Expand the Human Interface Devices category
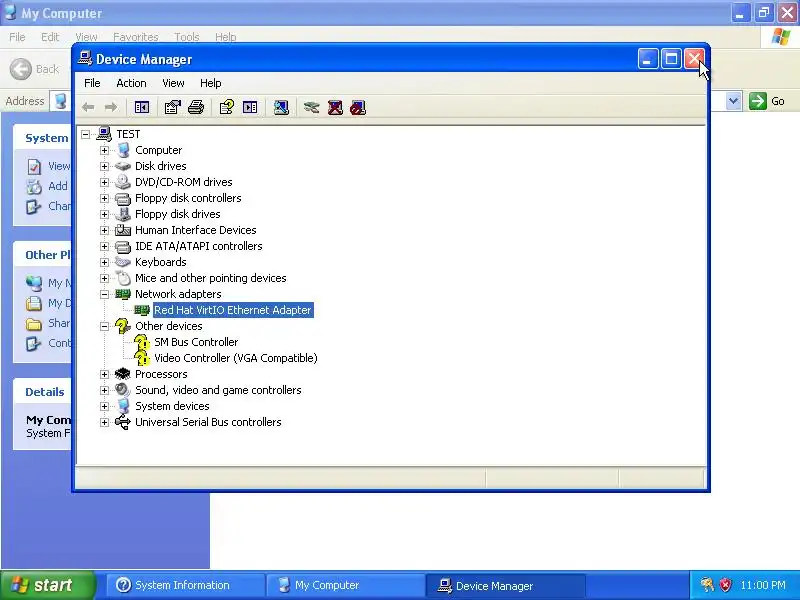 (105, 230)
